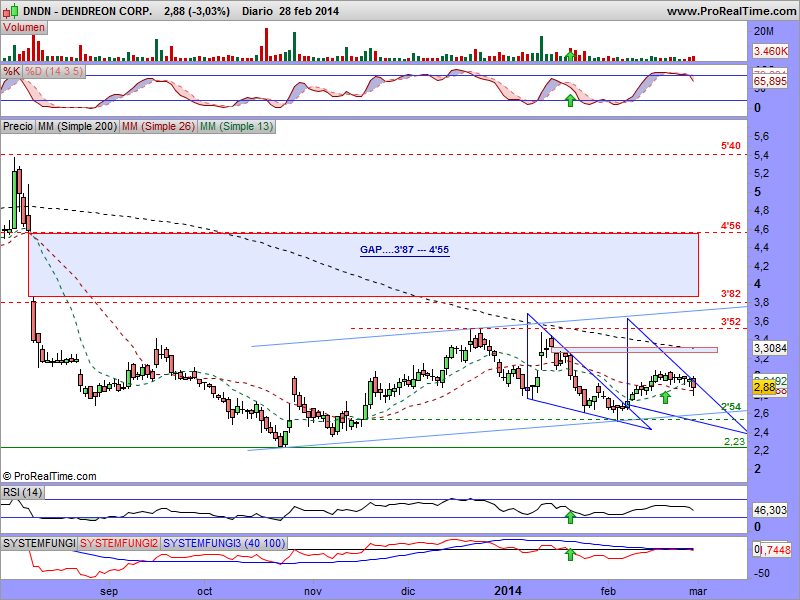Select the Volumen panel label

pyautogui.click(x=24, y=28)
